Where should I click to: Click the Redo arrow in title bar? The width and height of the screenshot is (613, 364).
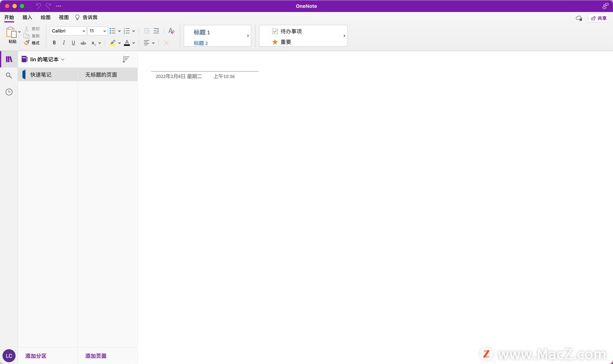point(48,6)
